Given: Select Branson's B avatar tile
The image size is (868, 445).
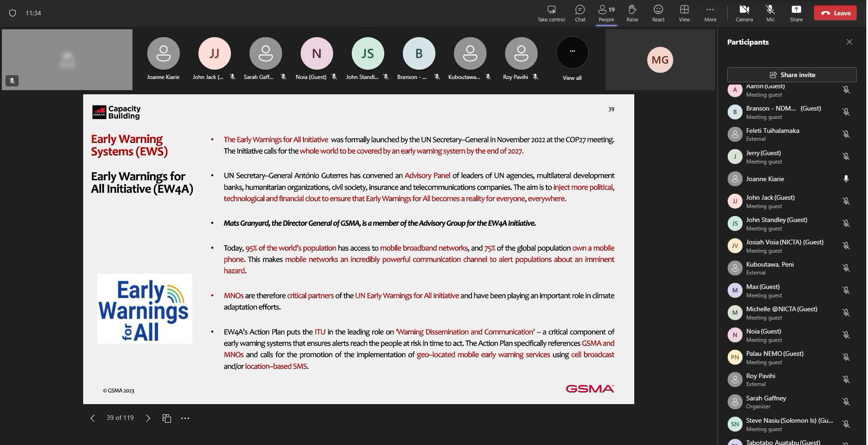Looking at the screenshot, I should click(x=419, y=53).
